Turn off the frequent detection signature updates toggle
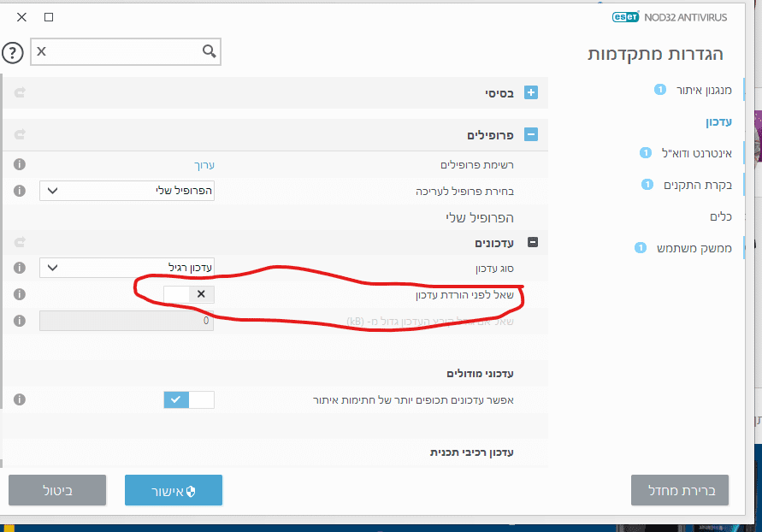This screenshot has height=532, width=762. pyautogui.click(x=188, y=399)
